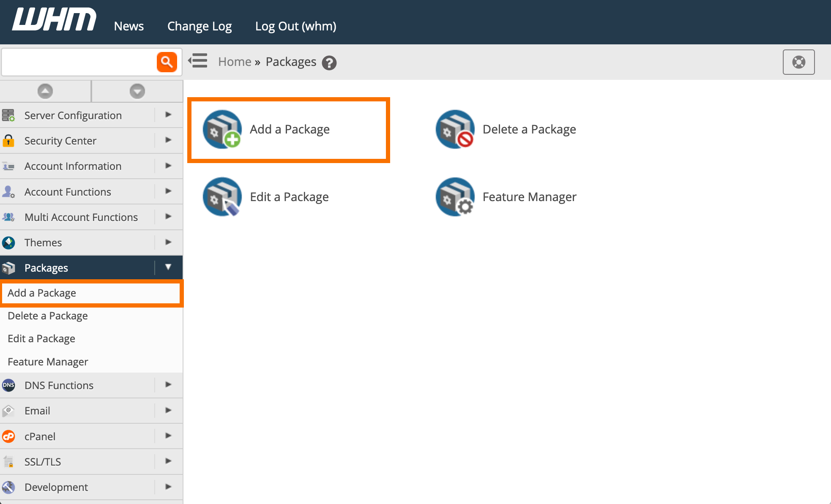Select Edit a Package in sidebar
This screenshot has height=504, width=831.
tap(41, 338)
